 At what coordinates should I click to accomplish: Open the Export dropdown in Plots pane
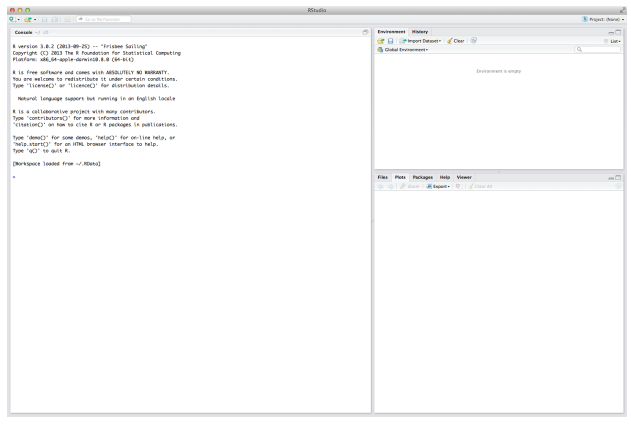click(x=438, y=186)
